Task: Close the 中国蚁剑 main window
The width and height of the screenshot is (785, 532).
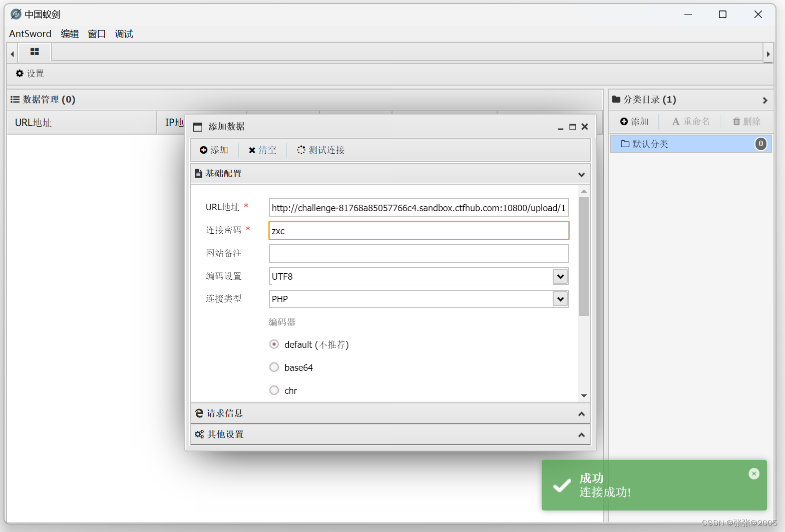Action: 758,14
